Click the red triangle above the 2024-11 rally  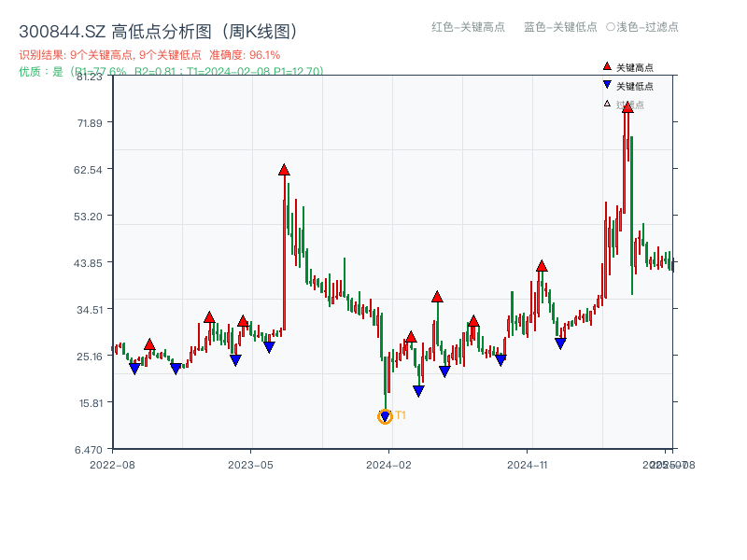541,265
